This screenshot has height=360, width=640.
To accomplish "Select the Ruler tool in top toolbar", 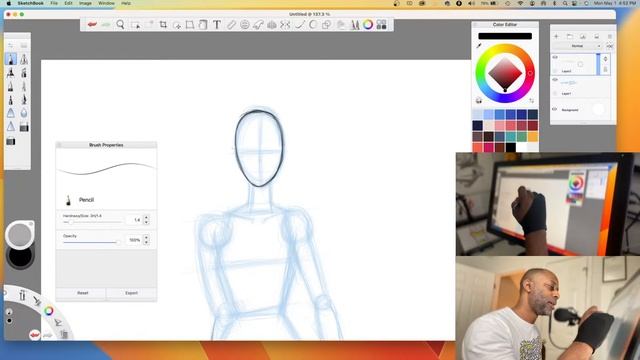I will coord(231,24).
